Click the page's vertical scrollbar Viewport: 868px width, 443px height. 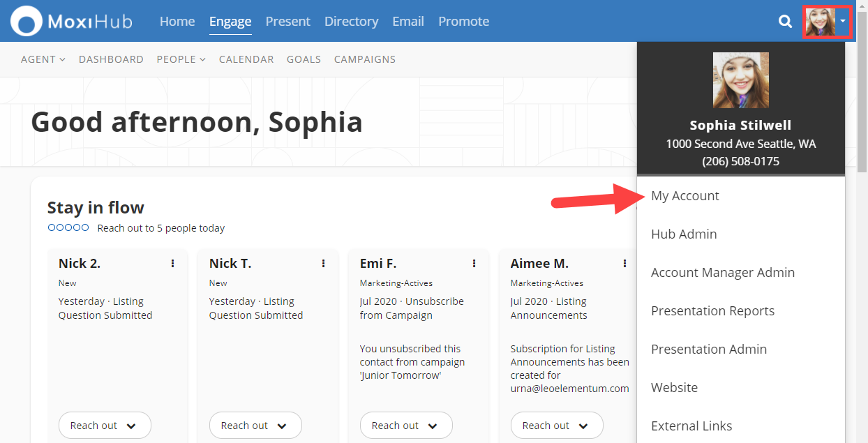[862, 105]
